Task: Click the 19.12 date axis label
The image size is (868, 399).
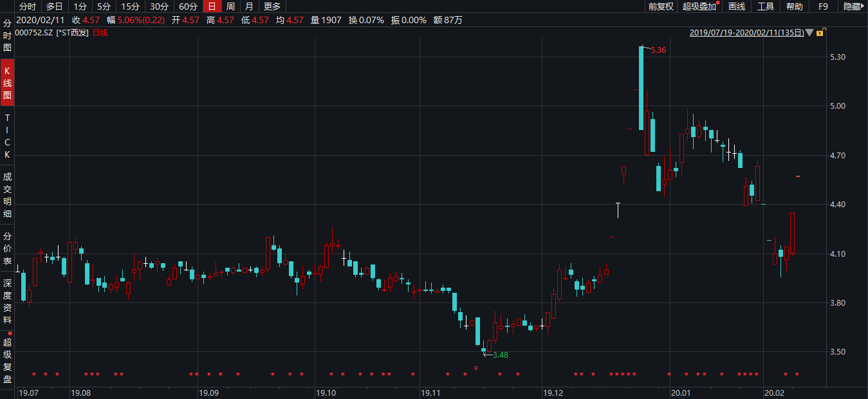Action: tap(553, 392)
